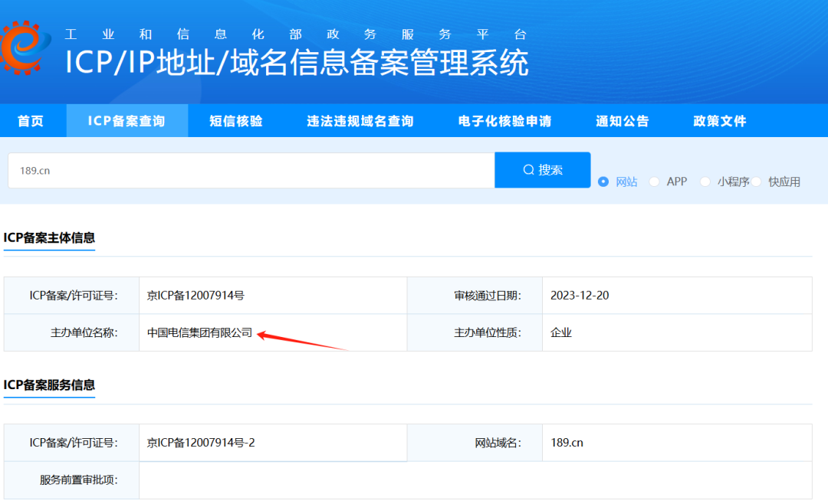
Task: Click the 189.cn domain value cell
Action: (x=677, y=443)
